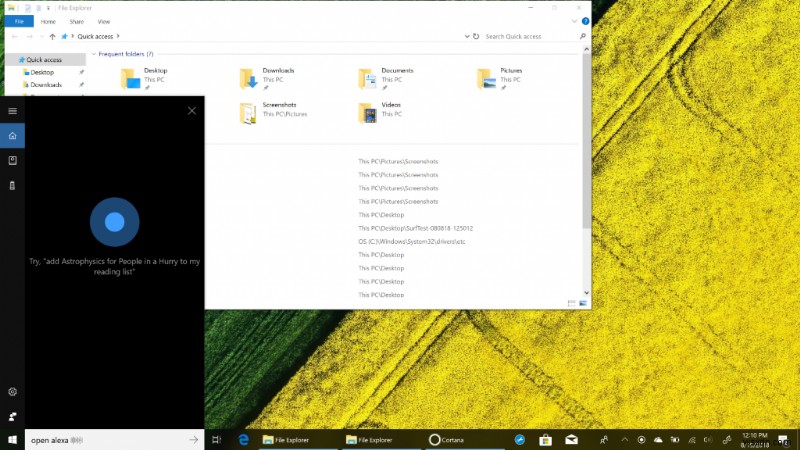Switch to the Home ribbon tab

coord(48,21)
